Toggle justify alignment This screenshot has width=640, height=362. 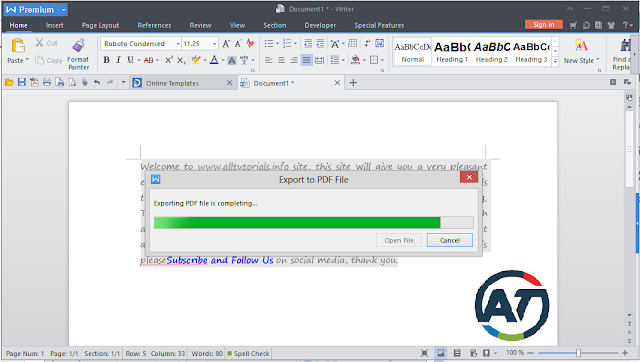(x=307, y=60)
